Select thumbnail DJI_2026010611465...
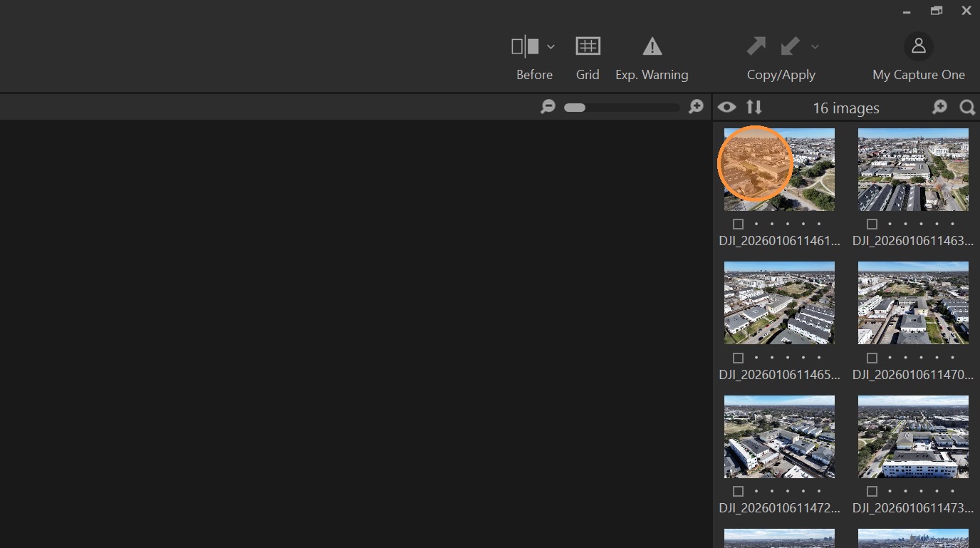 [x=779, y=303]
